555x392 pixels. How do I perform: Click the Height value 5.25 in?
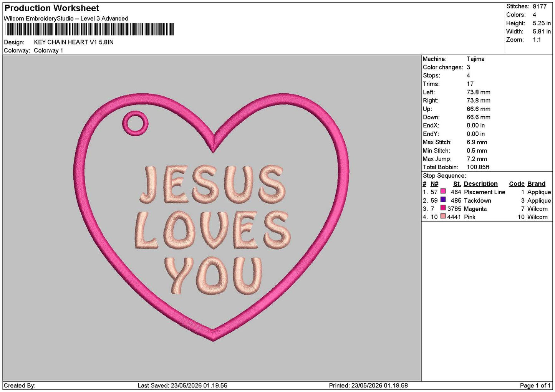click(542, 23)
